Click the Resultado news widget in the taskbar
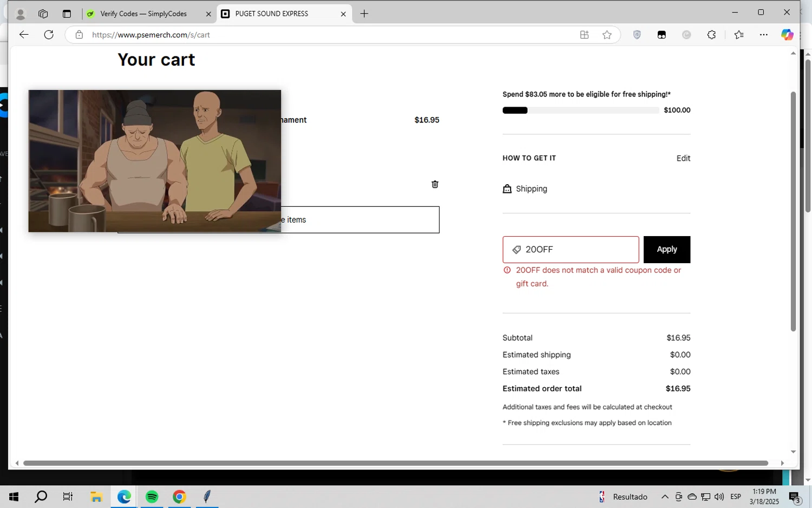812x508 pixels. [623, 497]
